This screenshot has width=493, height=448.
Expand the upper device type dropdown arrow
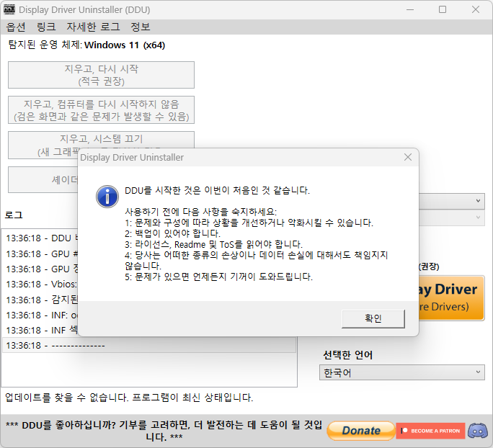pyautogui.click(x=478, y=201)
